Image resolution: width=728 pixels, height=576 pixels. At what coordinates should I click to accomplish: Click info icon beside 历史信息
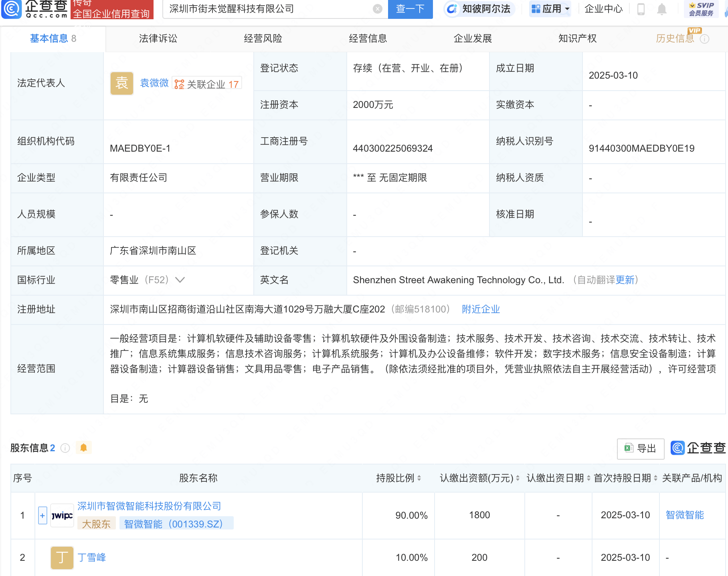(704, 39)
